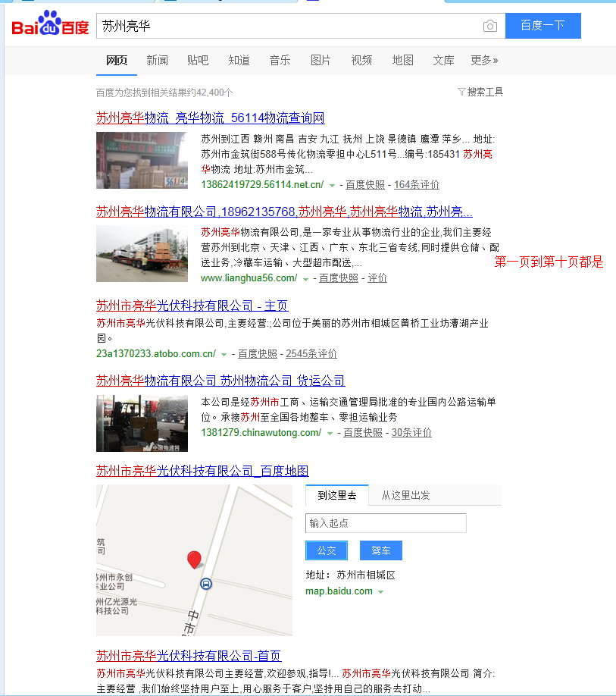The image size is (616, 696).
Task: Open 搜索工具 search tools
Action: [x=485, y=92]
